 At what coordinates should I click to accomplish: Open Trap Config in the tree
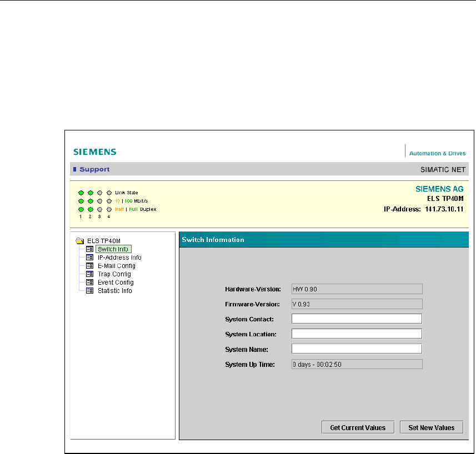[x=114, y=274]
